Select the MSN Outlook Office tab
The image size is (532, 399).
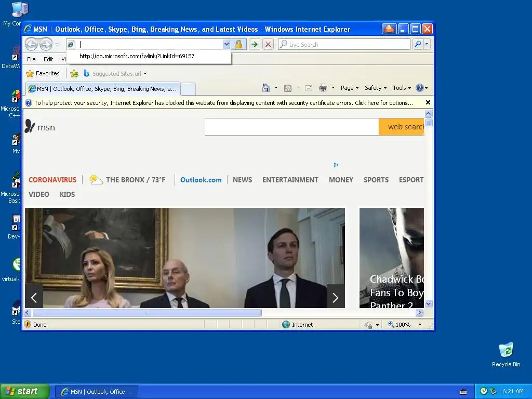click(103, 89)
